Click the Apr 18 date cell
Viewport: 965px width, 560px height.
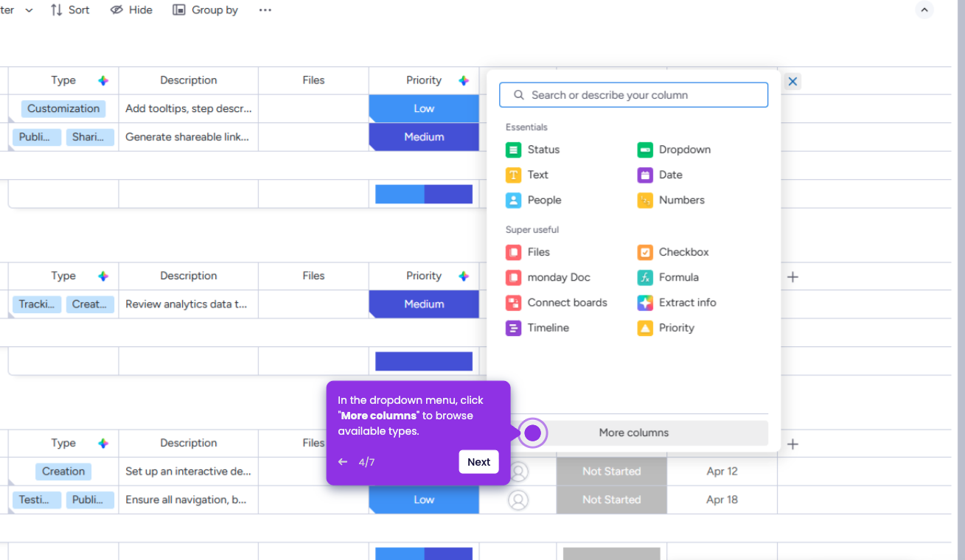722,500
